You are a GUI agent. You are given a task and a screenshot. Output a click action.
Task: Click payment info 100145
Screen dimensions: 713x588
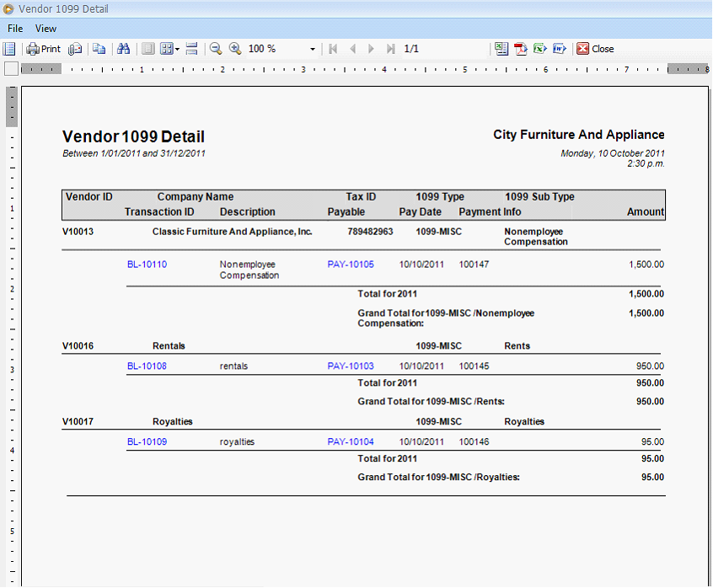pos(474,366)
